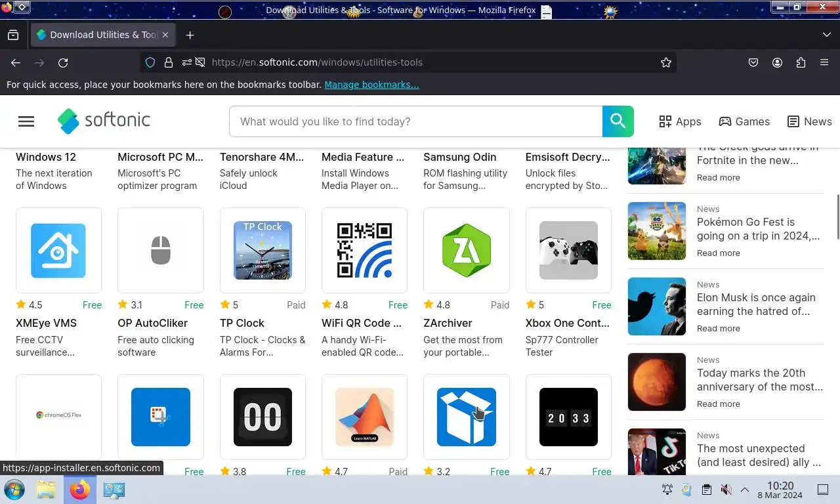840x504 pixels.
Task: Open the WiFi QR Code app icon
Action: click(x=364, y=250)
